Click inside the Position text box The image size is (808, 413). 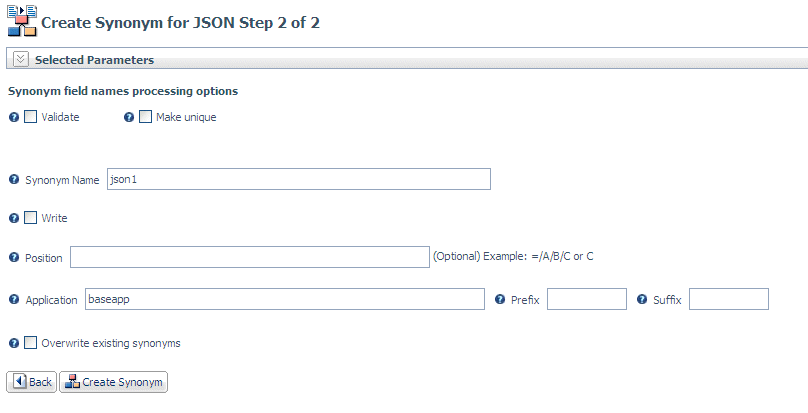click(250, 257)
